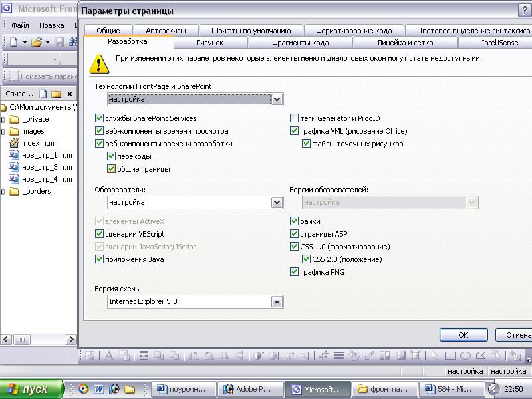This screenshot has width=532, height=399.
Task: Click the New page icon in FrontPage toolbar
Action: tap(14, 42)
